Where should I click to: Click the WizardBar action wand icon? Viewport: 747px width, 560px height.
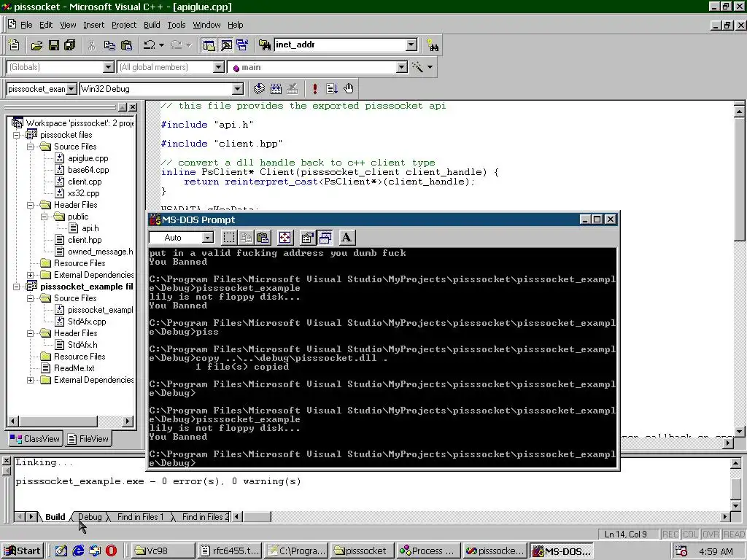click(417, 67)
